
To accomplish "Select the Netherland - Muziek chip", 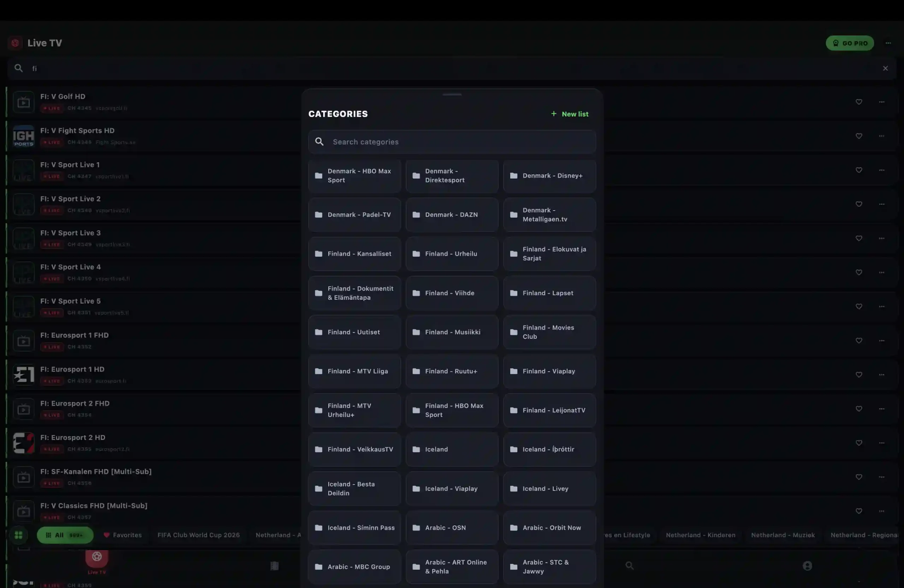I will (x=783, y=535).
